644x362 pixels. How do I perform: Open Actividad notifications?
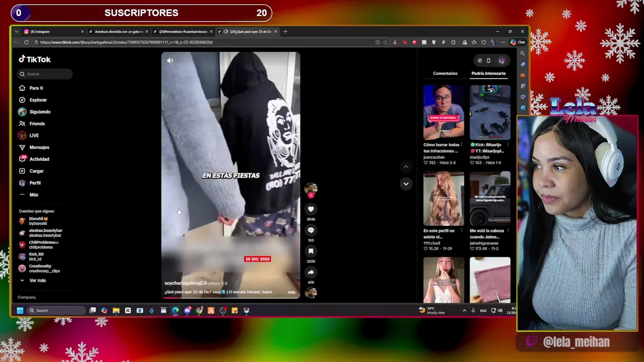(x=34, y=159)
